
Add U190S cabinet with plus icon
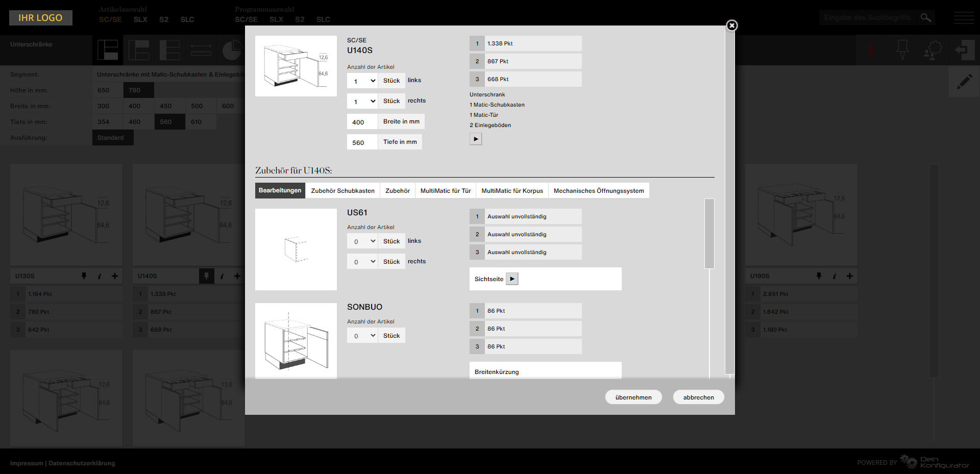[850, 276]
